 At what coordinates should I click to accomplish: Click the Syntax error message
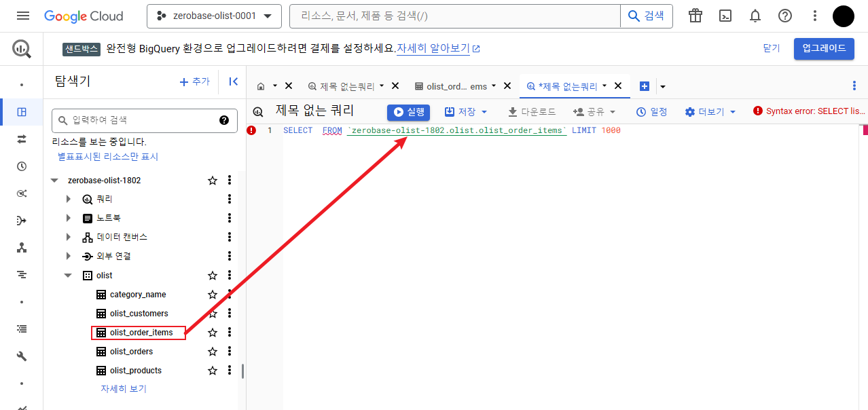(x=810, y=111)
